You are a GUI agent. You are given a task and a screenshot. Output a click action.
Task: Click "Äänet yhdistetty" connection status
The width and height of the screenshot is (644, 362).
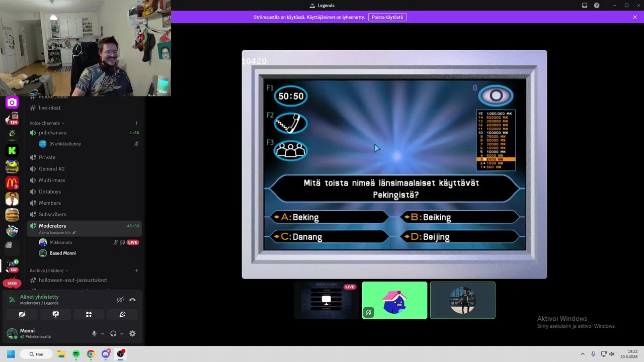[39, 297]
